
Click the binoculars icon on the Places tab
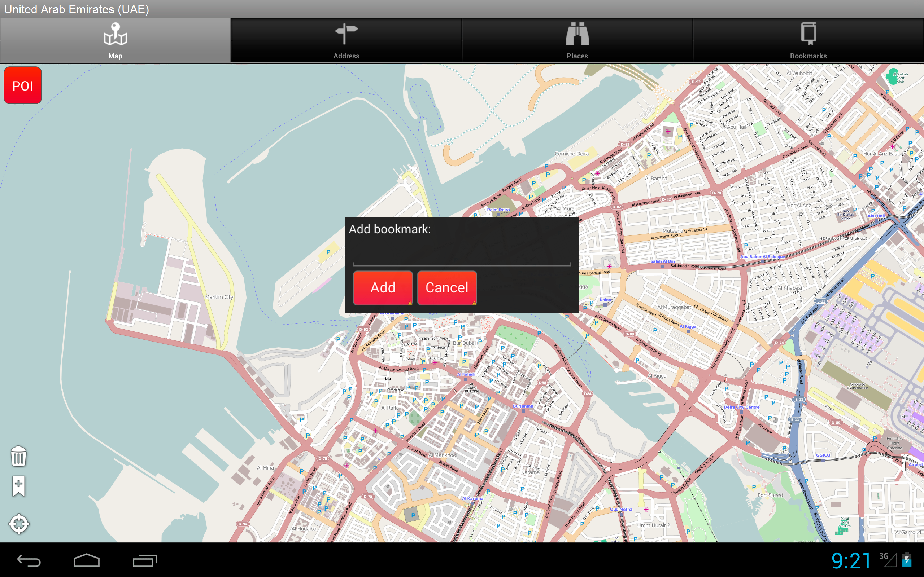click(577, 34)
